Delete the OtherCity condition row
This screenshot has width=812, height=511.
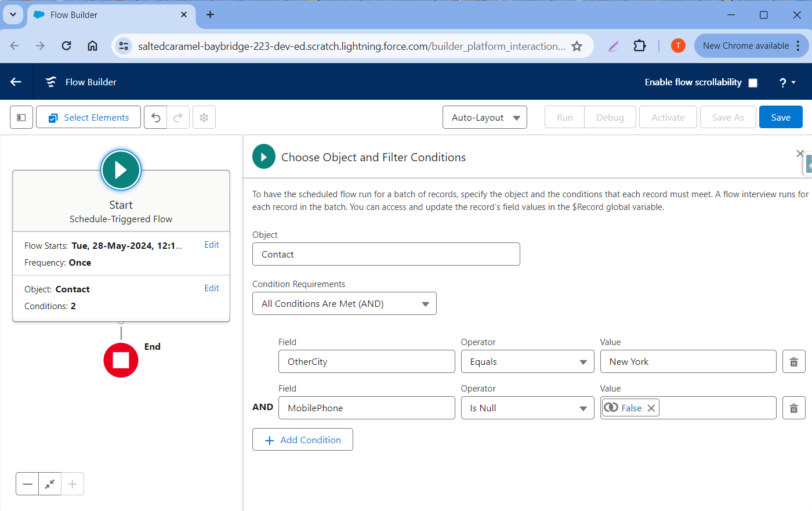coord(794,362)
